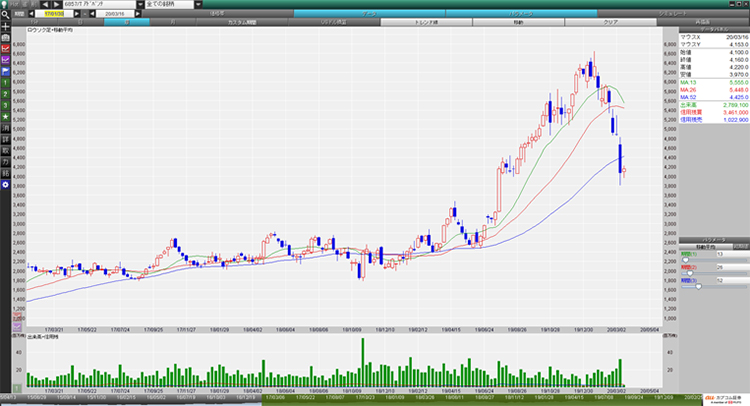Click the クリア button
Viewport: 750px width, 406px height.
[x=611, y=21]
